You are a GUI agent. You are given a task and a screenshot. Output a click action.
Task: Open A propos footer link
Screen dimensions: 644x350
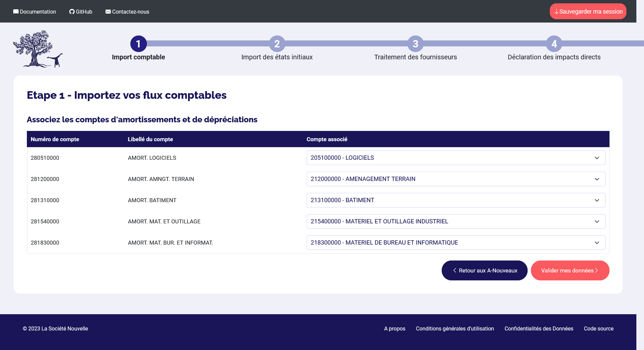395,328
